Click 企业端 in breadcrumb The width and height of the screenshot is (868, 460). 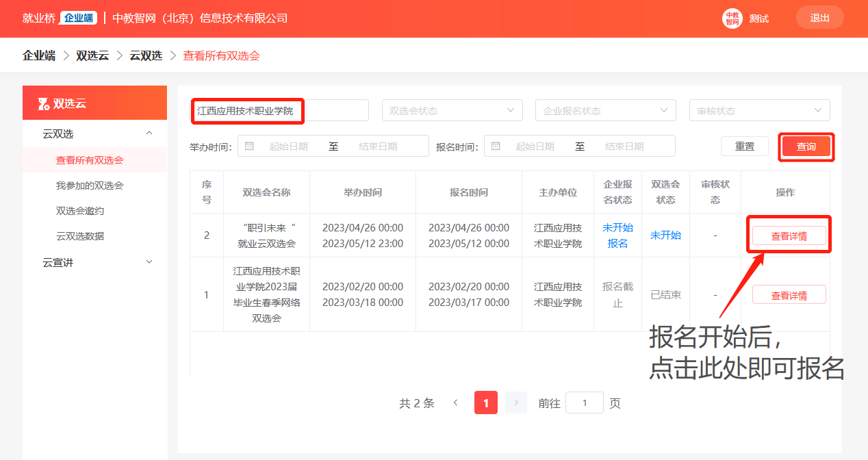(39, 55)
